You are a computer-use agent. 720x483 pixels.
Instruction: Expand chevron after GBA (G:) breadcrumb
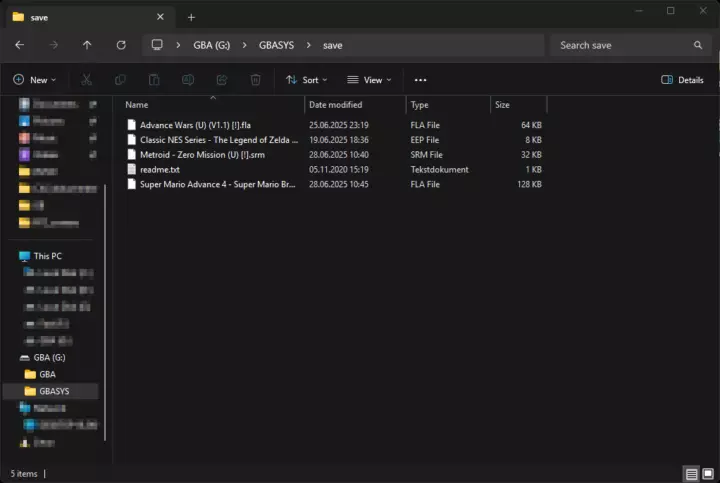click(245, 45)
